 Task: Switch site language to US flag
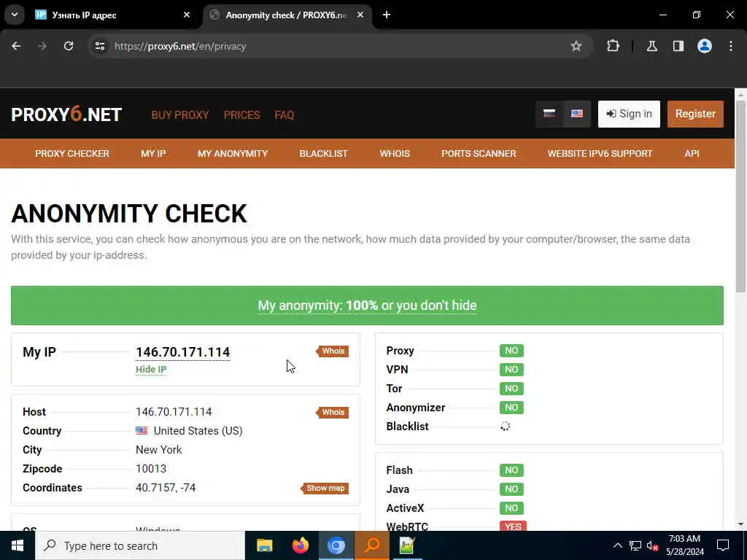coord(577,114)
